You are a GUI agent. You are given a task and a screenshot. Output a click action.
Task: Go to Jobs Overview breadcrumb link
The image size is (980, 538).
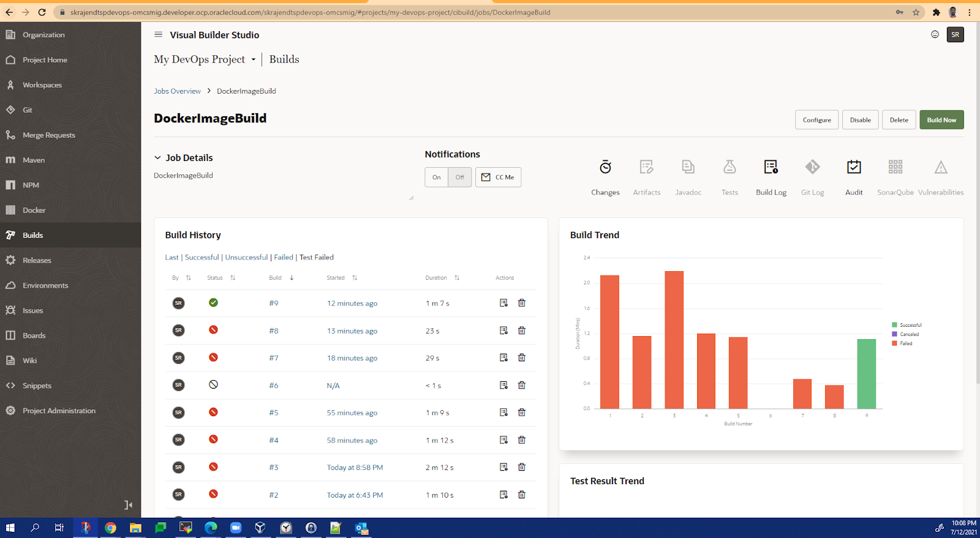pyautogui.click(x=177, y=91)
